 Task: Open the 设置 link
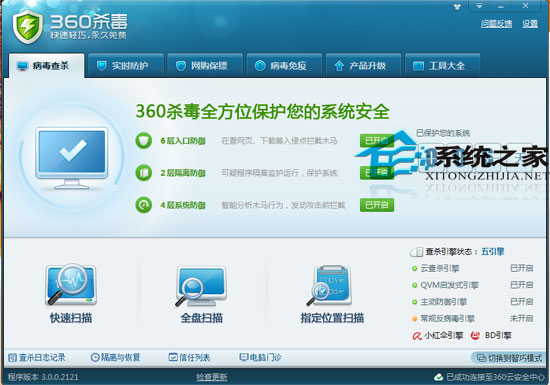[530, 24]
